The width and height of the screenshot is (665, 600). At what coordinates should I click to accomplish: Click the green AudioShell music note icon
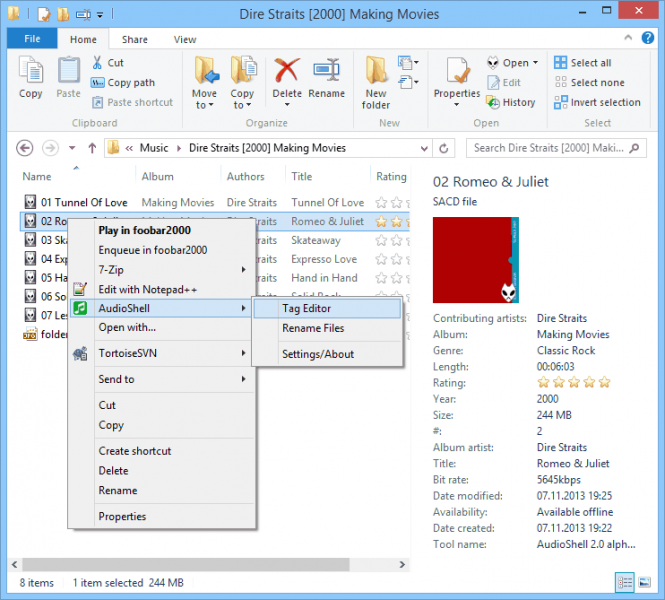[x=80, y=308]
